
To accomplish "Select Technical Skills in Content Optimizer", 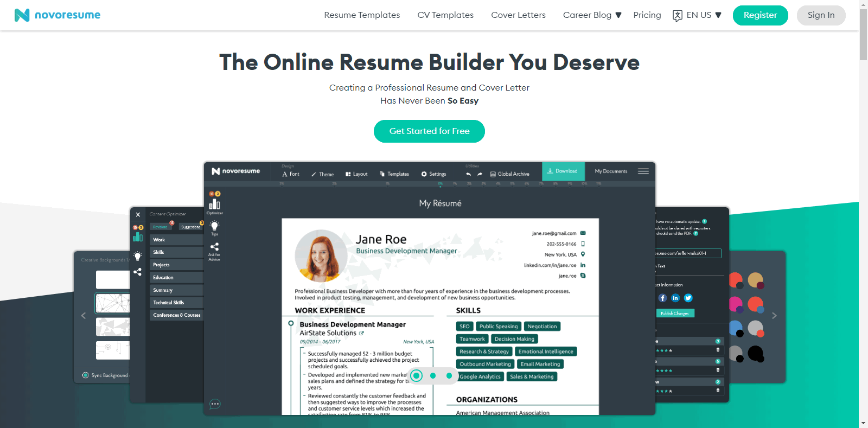I will [176, 303].
